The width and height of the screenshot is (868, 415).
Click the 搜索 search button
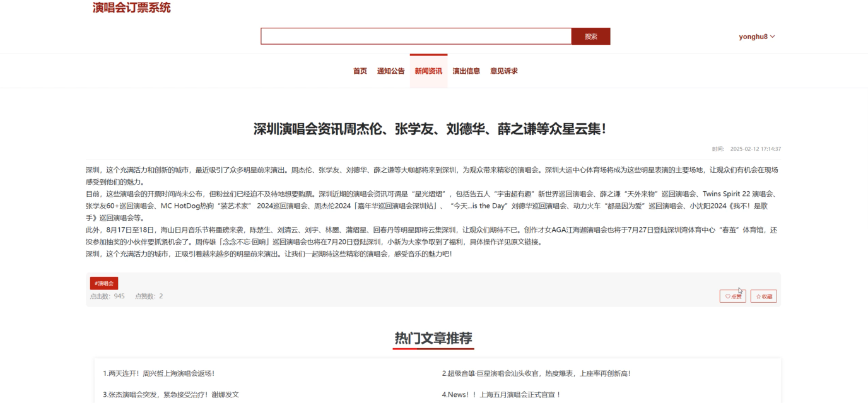(590, 37)
